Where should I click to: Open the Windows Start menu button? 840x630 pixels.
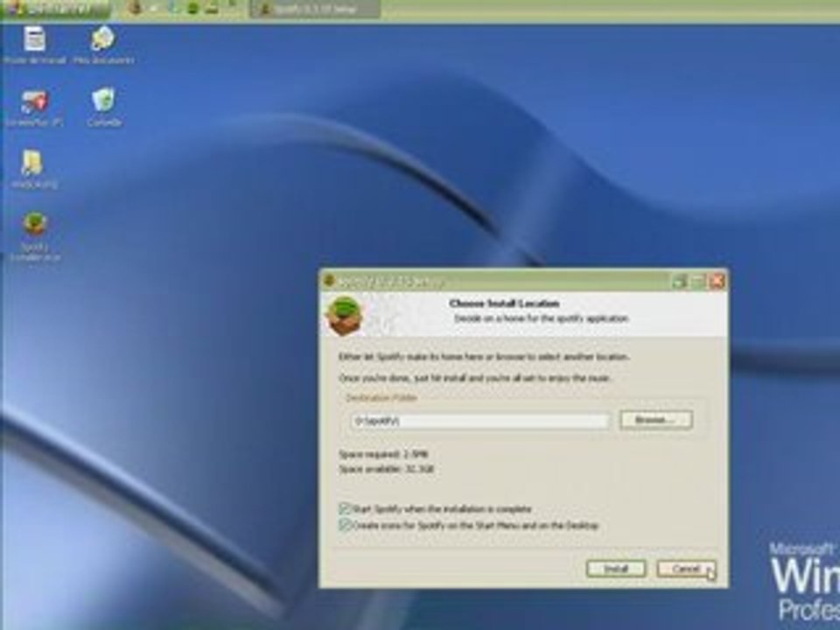coord(55,9)
